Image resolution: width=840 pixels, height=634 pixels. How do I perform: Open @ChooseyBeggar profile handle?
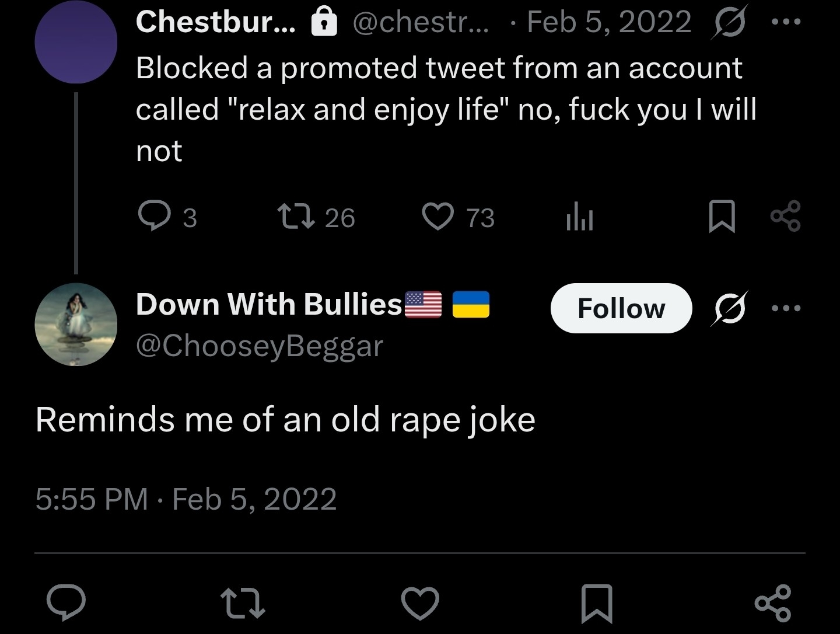point(260,346)
